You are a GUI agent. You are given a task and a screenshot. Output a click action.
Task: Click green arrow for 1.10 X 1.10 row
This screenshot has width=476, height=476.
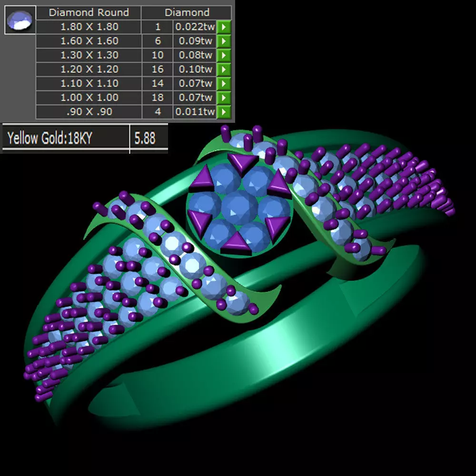224,83
